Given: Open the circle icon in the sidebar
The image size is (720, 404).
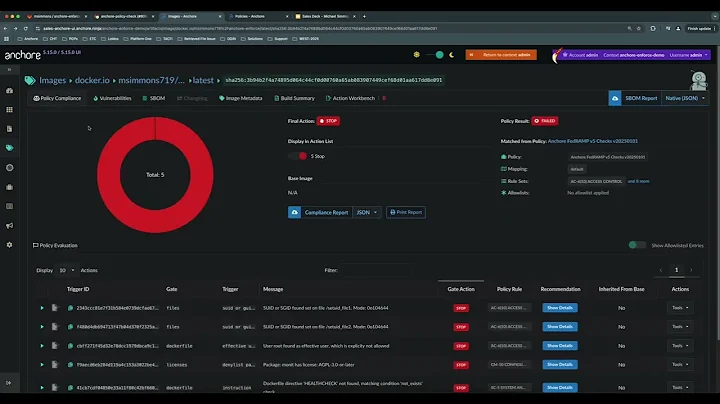Looking at the screenshot, I should pyautogui.click(x=9, y=168).
